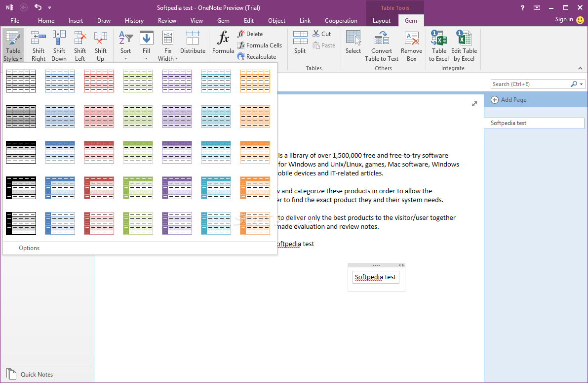Apply the third-row green header table style
588x383 pixels.
click(x=138, y=152)
